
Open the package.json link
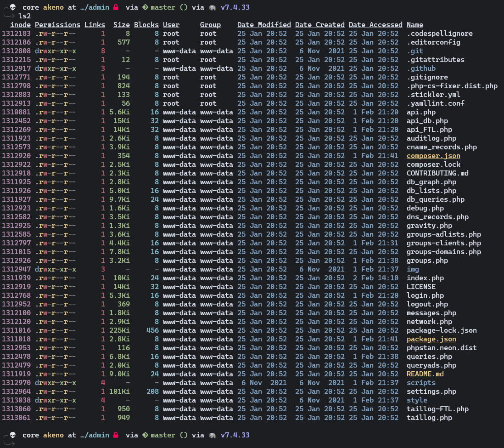point(431,339)
